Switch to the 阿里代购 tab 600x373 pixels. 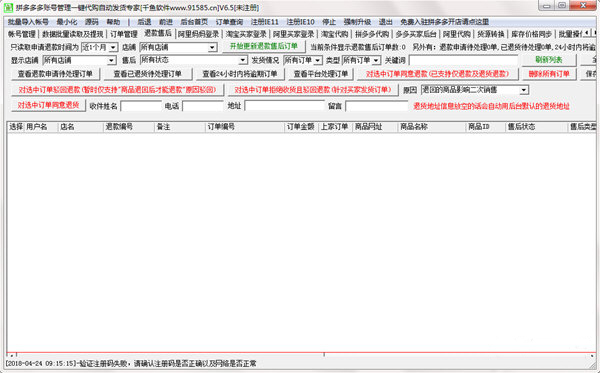click(457, 34)
